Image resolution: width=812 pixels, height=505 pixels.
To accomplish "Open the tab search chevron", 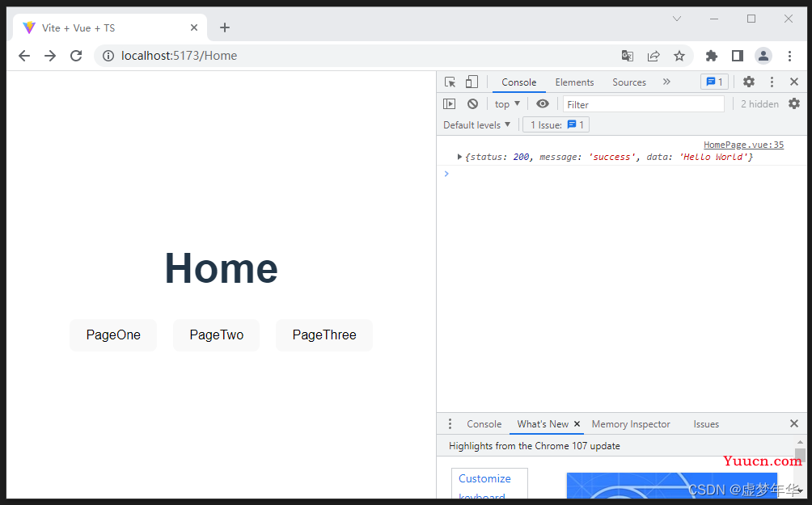I will pos(677,19).
